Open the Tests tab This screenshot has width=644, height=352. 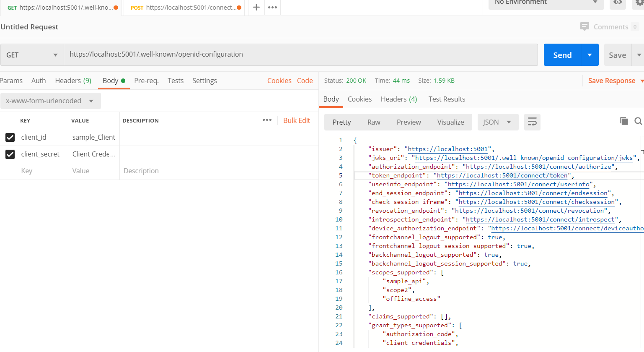pos(176,81)
